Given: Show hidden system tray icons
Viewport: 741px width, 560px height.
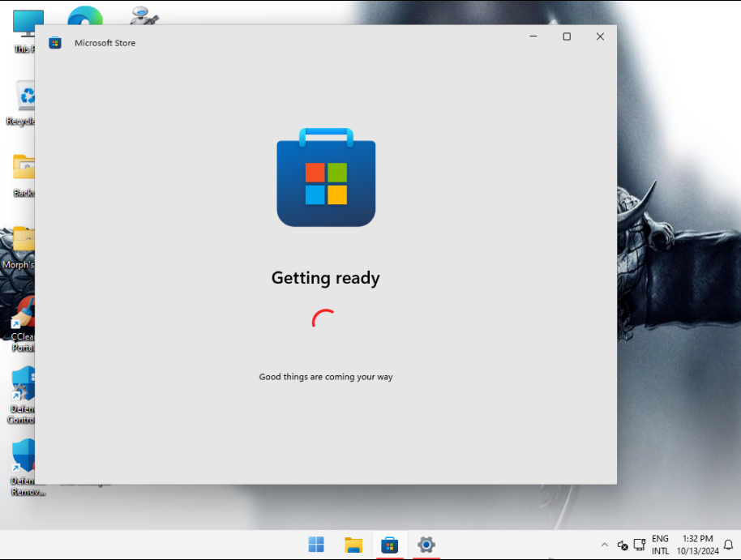Looking at the screenshot, I should click(x=605, y=545).
